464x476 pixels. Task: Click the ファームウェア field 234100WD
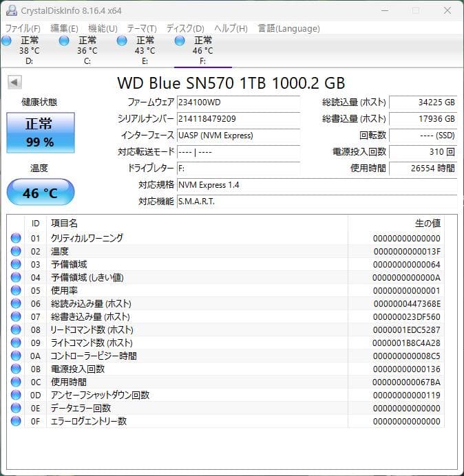click(238, 102)
